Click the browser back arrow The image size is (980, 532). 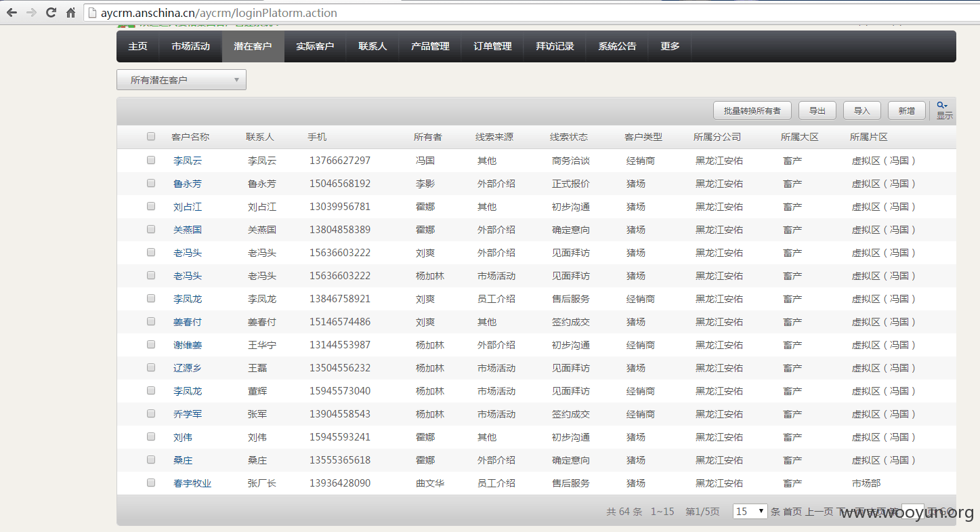12,13
